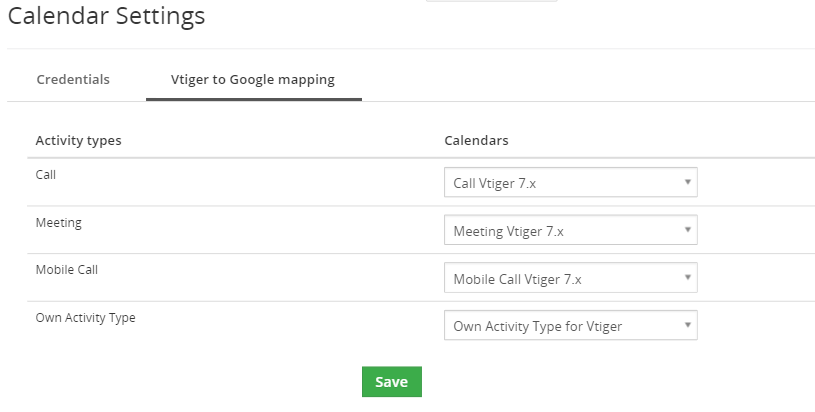Click the arrow on Meeting Vtiger 7.x dropdown
This screenshot has width=815, height=412.
point(687,230)
